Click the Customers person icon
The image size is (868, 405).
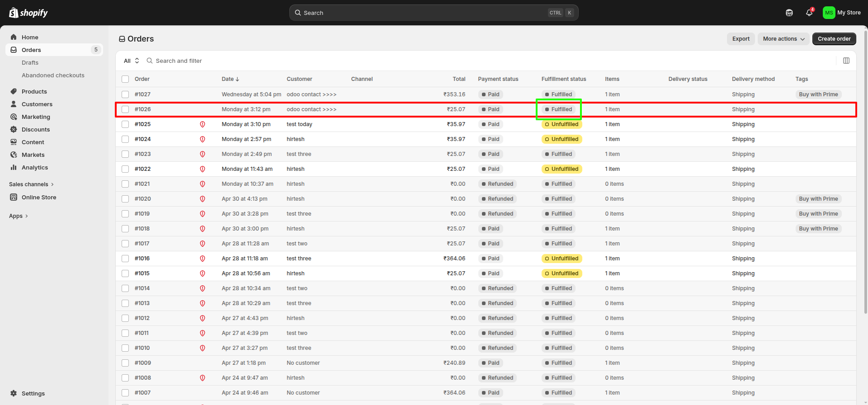pos(14,104)
